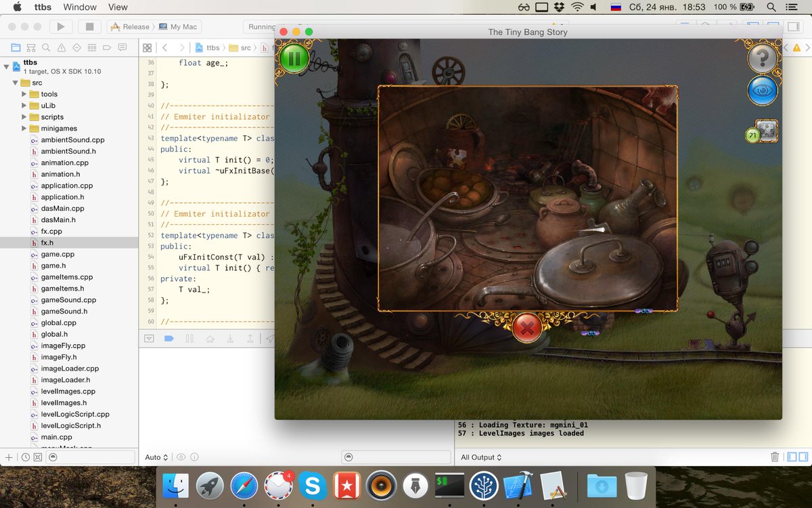Screen dimensions: 812x508
Task: Run the project with Xcode's play button
Action: (61, 26)
